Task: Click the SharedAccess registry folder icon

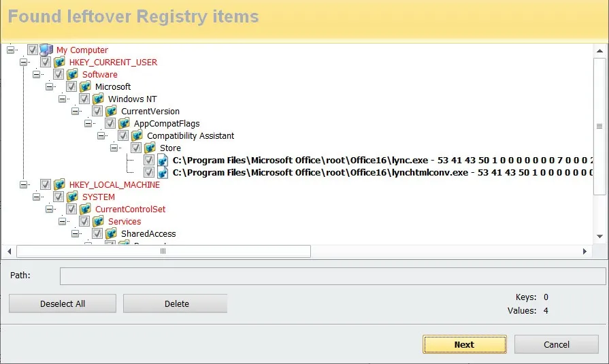Action: 111,233
